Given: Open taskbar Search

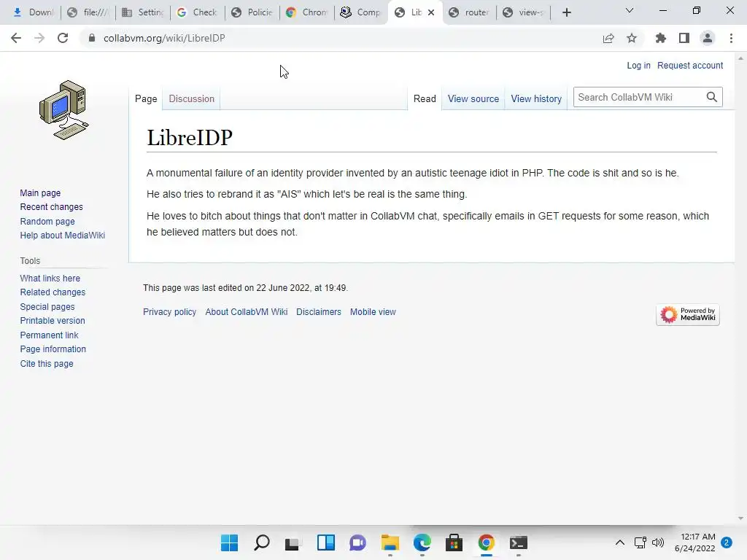Looking at the screenshot, I should click(x=262, y=542).
